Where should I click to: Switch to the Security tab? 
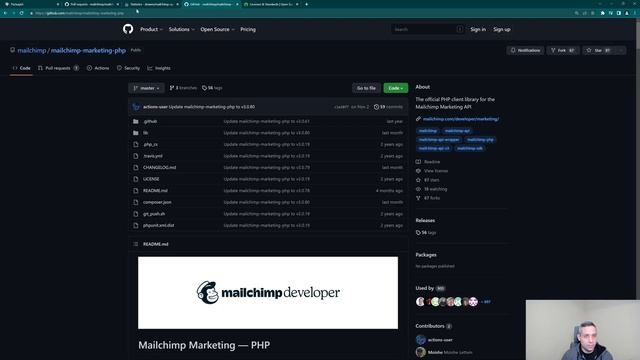pos(128,68)
